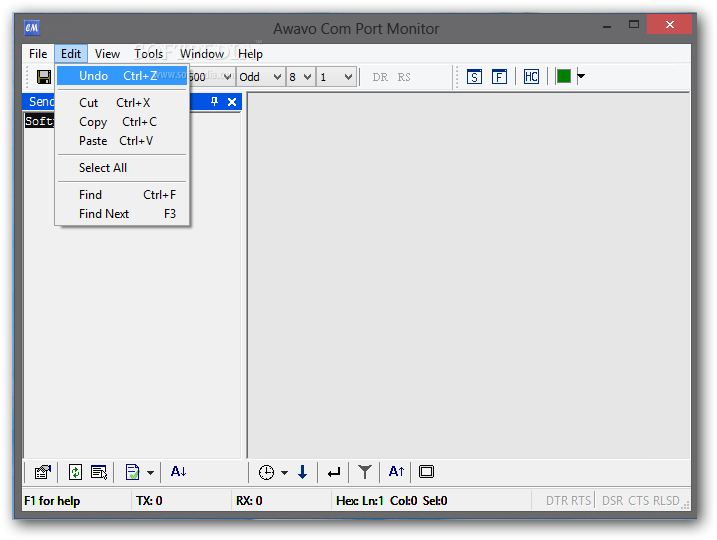
Task: Open the File menu
Action: click(38, 54)
